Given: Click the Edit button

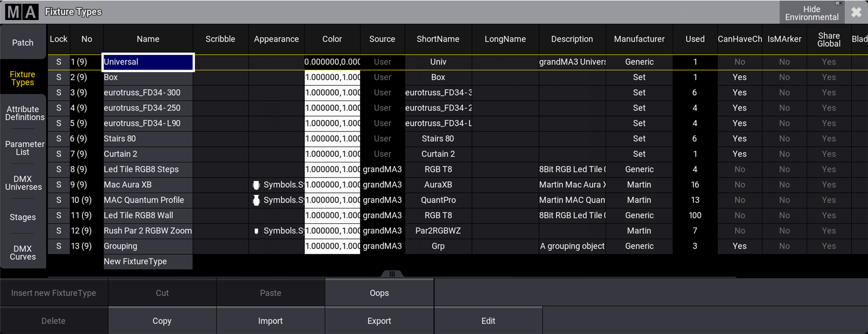Looking at the screenshot, I should tap(488, 321).
